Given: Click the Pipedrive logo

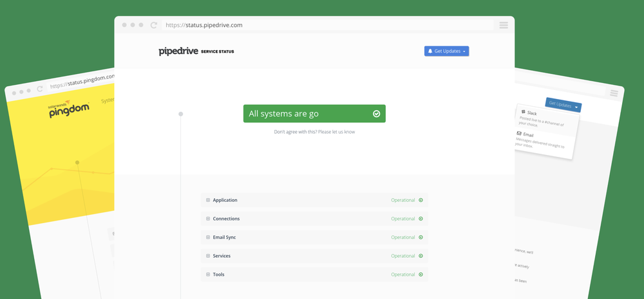Looking at the screenshot, I should point(178,51).
